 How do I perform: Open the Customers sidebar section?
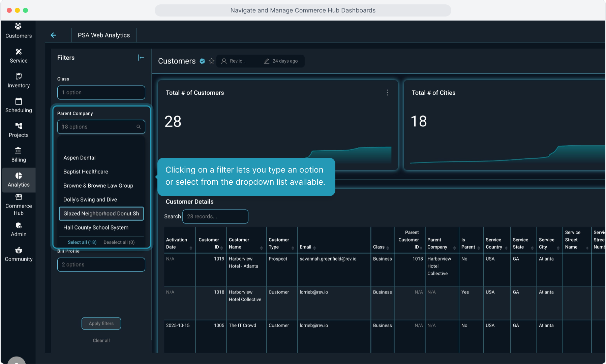[x=19, y=30]
